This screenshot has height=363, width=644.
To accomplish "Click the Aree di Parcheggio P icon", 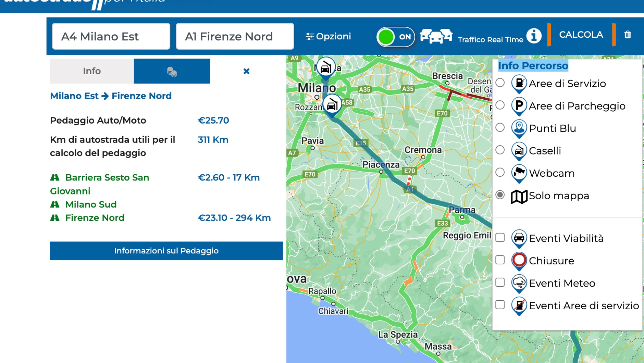I will click(519, 106).
